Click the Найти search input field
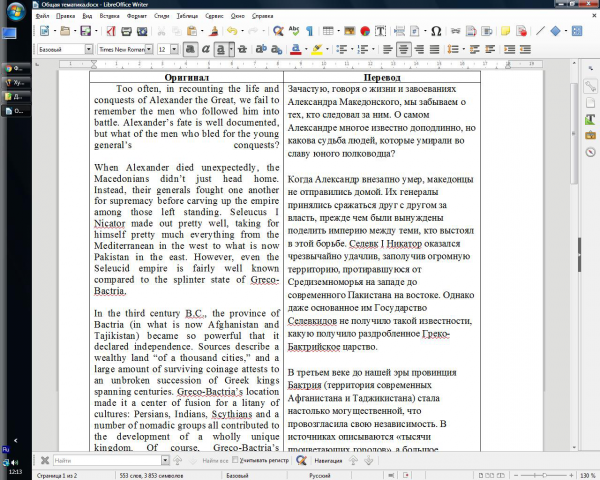The width and height of the screenshot is (600, 480). (108, 460)
